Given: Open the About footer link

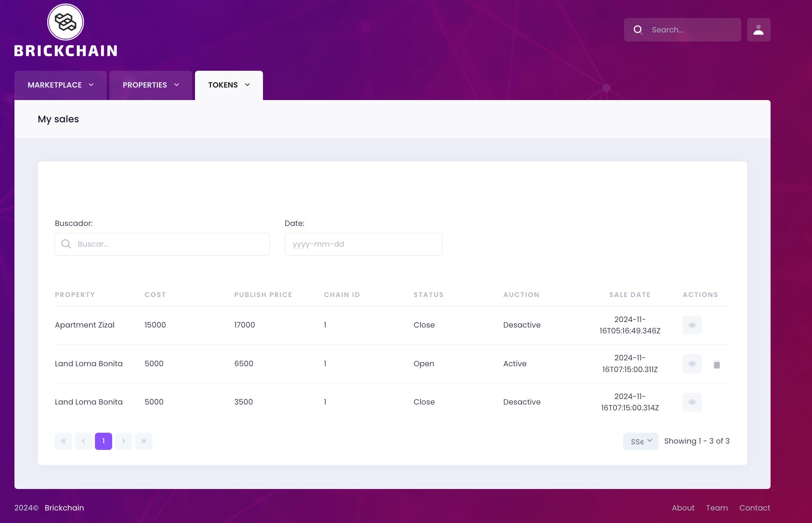Looking at the screenshot, I should [x=683, y=508].
